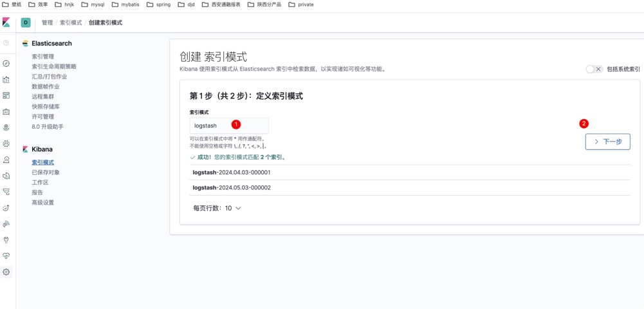Screen dimensions: 644x309
Task: Click the Management gear icon
Action: [6, 272]
